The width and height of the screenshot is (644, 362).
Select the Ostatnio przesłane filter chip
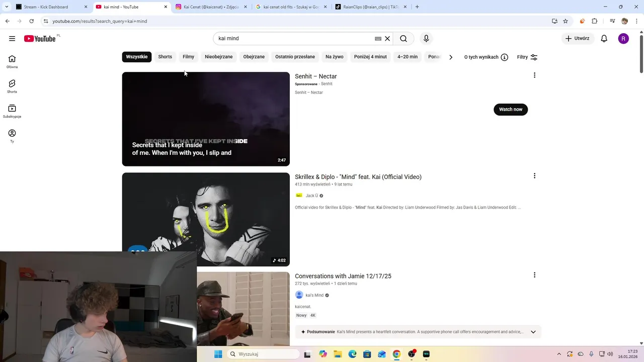tap(295, 57)
